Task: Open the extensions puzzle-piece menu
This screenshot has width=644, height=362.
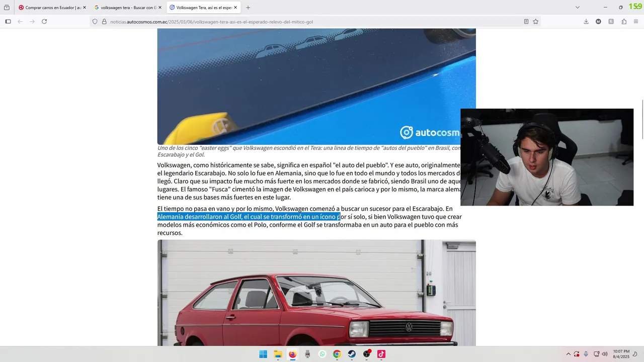Action: [x=624, y=22]
